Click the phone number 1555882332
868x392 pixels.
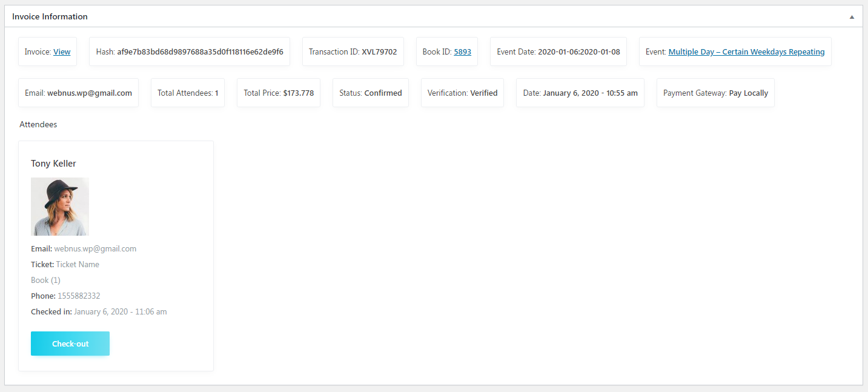79,296
